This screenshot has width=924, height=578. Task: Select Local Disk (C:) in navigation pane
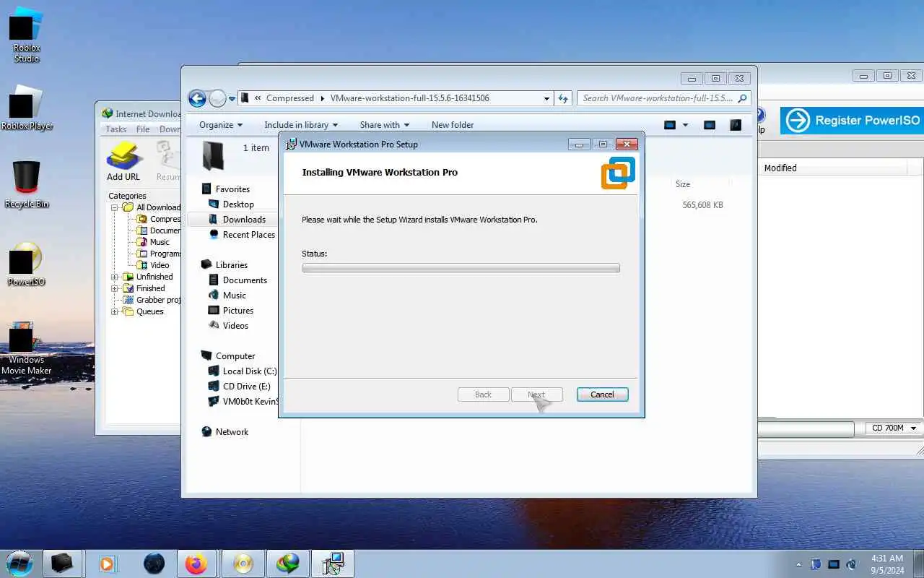(249, 371)
